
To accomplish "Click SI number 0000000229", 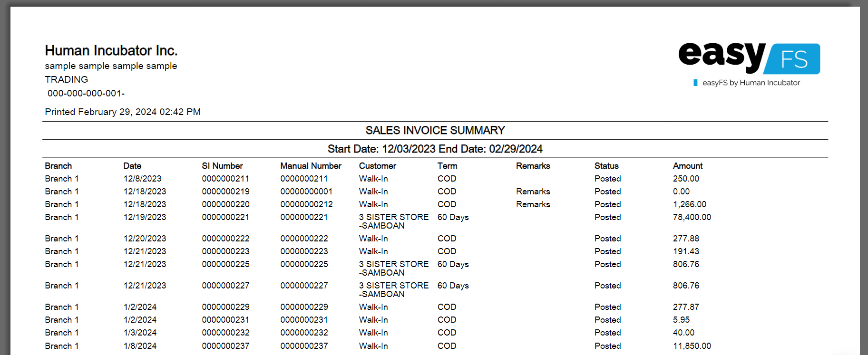I will [225, 307].
